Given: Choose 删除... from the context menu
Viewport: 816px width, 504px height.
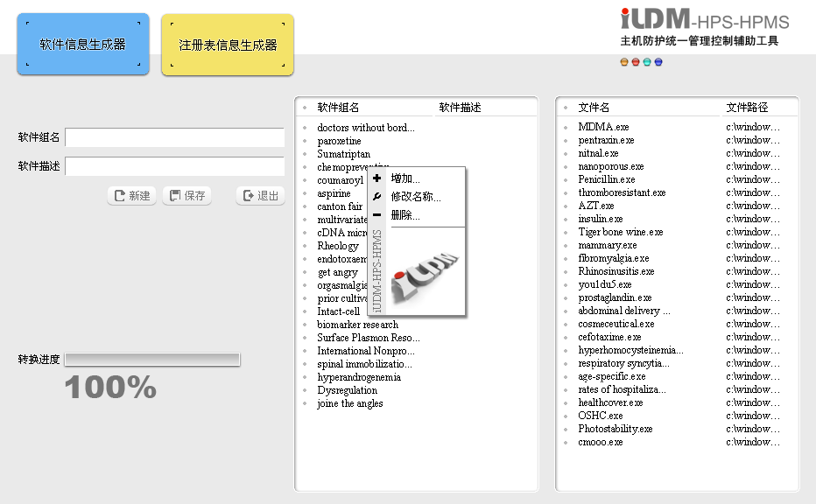Looking at the screenshot, I should [x=405, y=215].
